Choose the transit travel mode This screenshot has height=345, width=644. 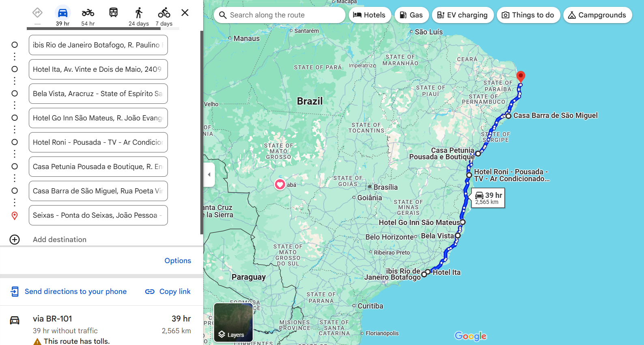click(114, 13)
